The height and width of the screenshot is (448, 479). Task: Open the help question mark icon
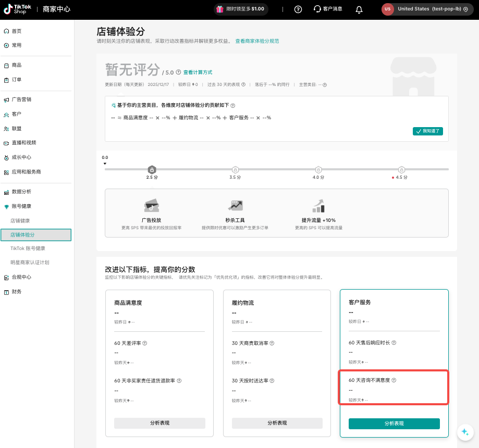[298, 9]
